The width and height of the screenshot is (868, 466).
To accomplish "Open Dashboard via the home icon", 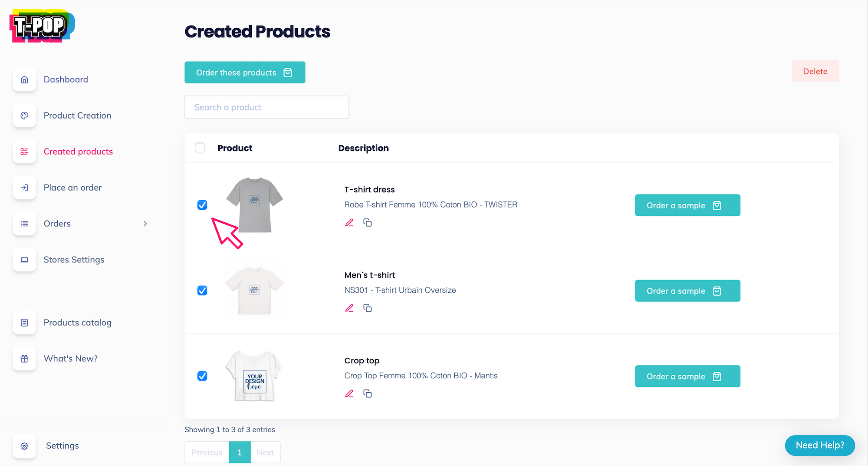I will click(24, 79).
